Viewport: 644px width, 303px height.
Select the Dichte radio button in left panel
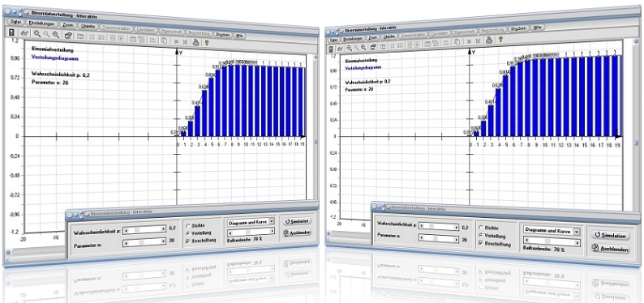188,225
